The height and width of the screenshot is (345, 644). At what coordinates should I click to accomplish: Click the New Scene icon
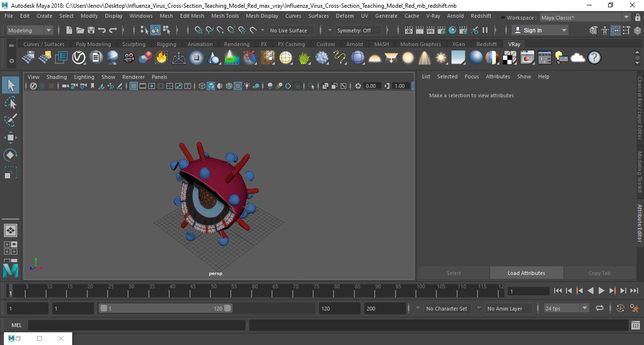69,30
